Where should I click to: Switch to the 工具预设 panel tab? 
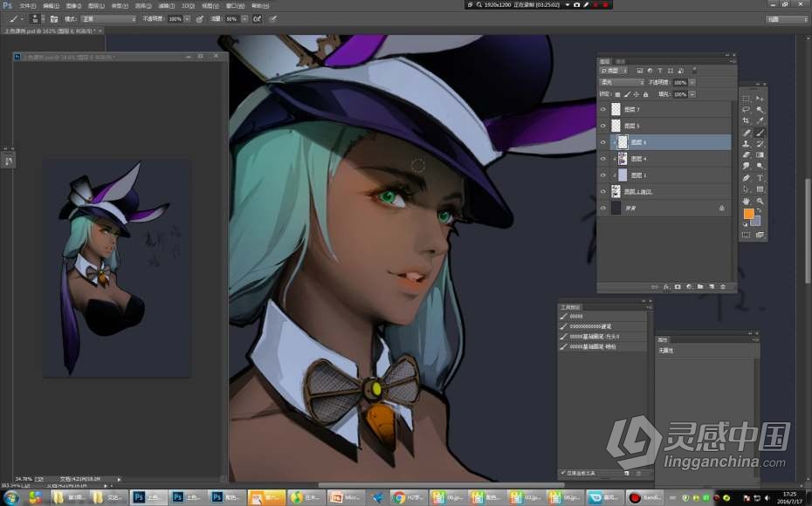(570, 307)
